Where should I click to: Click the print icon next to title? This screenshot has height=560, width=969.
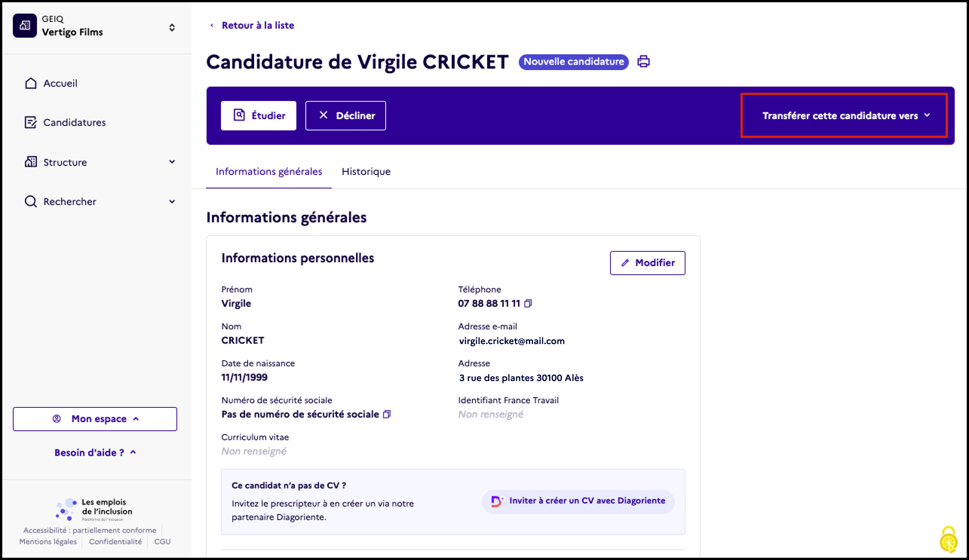point(643,61)
